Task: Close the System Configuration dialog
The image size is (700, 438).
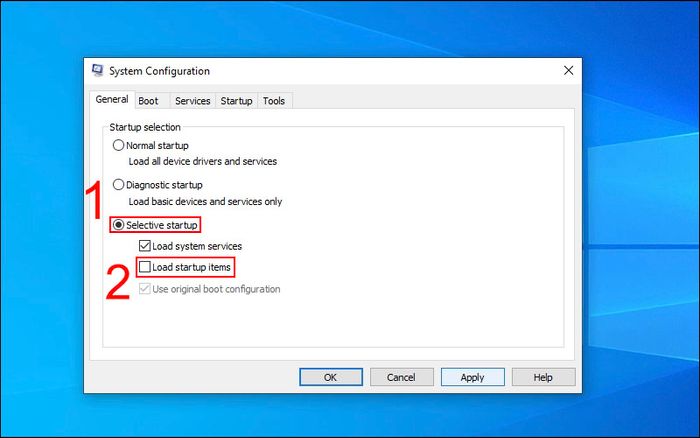Action: click(x=568, y=71)
